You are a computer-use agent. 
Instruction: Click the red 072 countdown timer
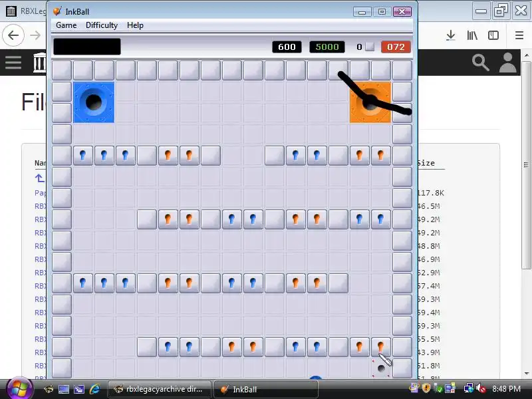[x=396, y=47]
